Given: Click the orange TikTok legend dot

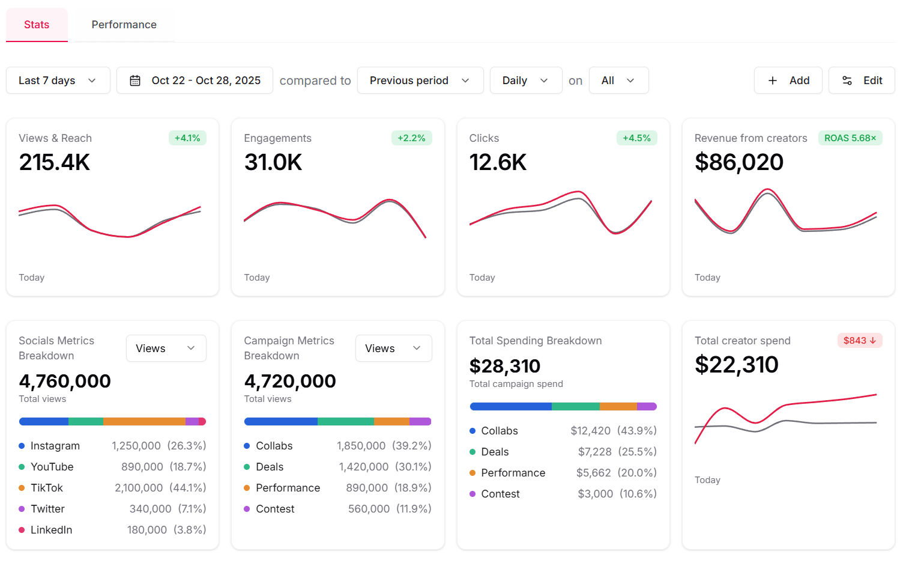Looking at the screenshot, I should click(x=22, y=488).
